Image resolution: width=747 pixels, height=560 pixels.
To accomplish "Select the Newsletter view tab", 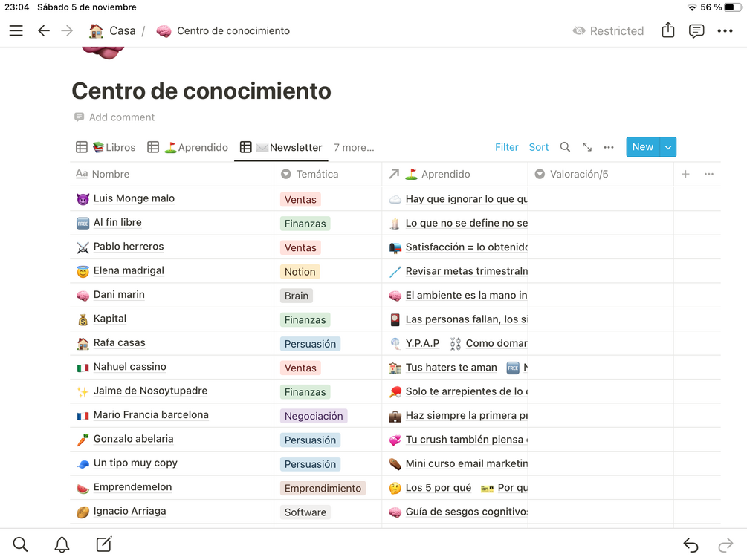I will click(x=281, y=148).
